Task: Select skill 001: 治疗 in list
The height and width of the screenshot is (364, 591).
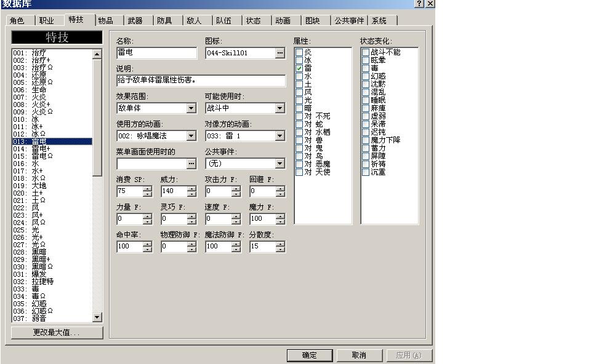Action: (x=52, y=53)
